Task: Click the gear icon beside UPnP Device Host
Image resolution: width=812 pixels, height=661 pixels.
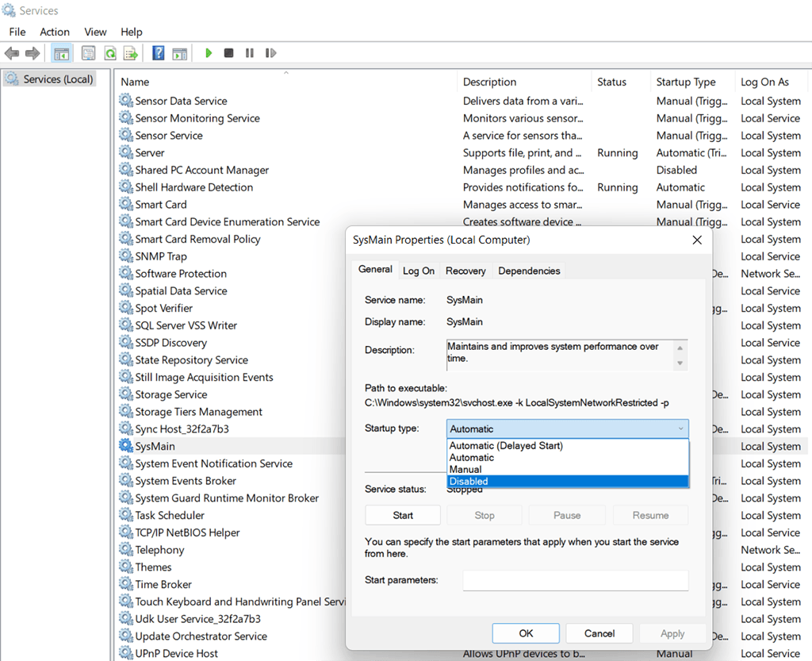Action: coord(126,653)
